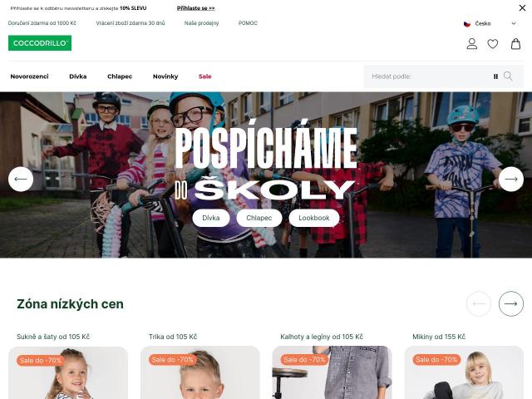Open the Trika od 105 Kč thumbnail
The height and width of the screenshot is (399, 532).
pyautogui.click(x=200, y=372)
